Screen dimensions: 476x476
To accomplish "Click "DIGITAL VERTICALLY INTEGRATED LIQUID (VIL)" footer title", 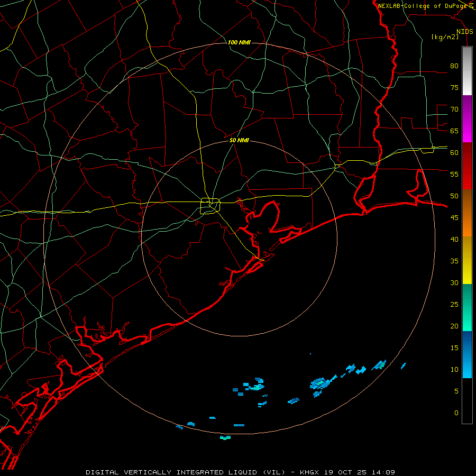I will [x=186, y=472].
